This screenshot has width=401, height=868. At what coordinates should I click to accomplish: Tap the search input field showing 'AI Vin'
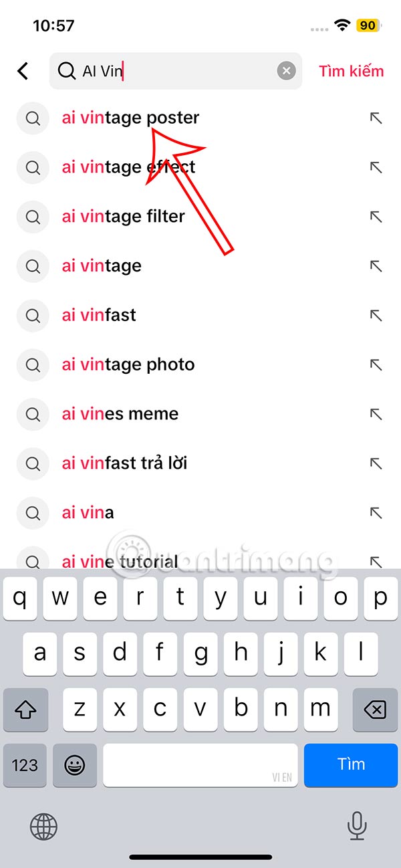pos(167,70)
